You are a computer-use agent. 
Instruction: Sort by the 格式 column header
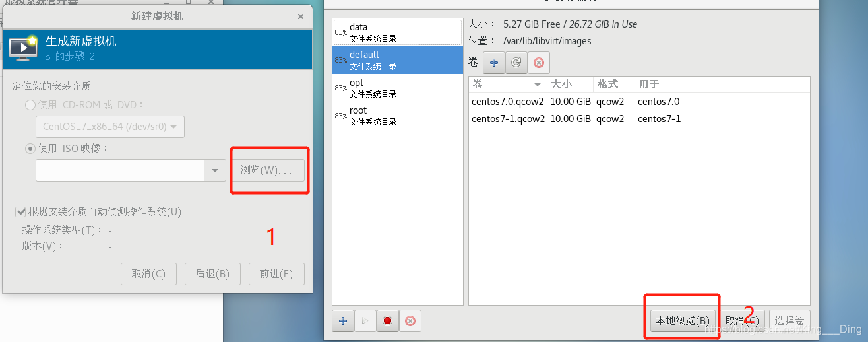point(613,85)
